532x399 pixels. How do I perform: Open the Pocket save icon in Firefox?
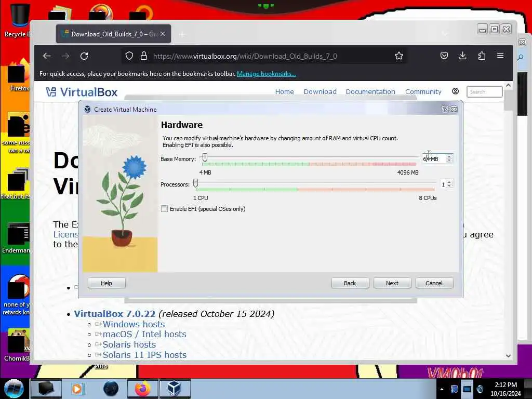[x=444, y=56]
